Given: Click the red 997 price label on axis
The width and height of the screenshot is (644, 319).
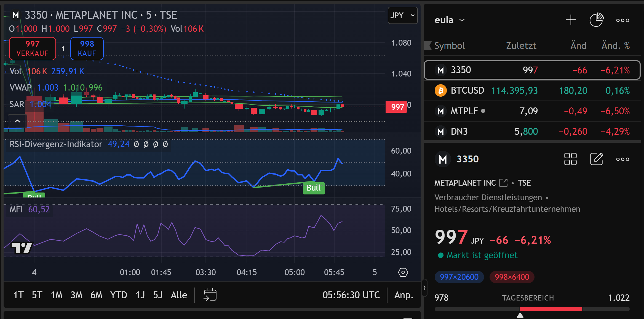Looking at the screenshot, I should coord(396,107).
